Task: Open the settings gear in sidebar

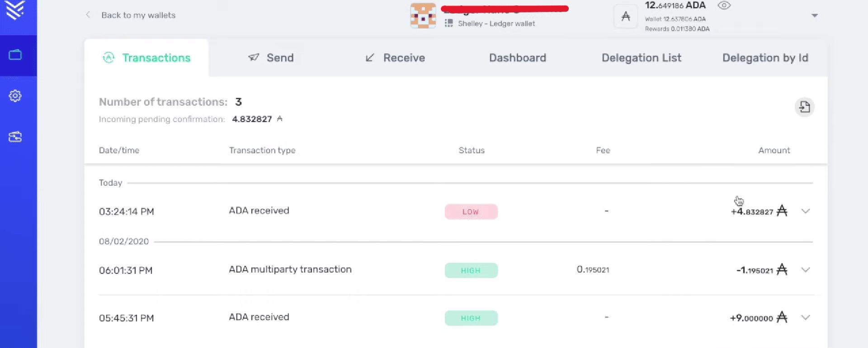Action: (x=15, y=96)
